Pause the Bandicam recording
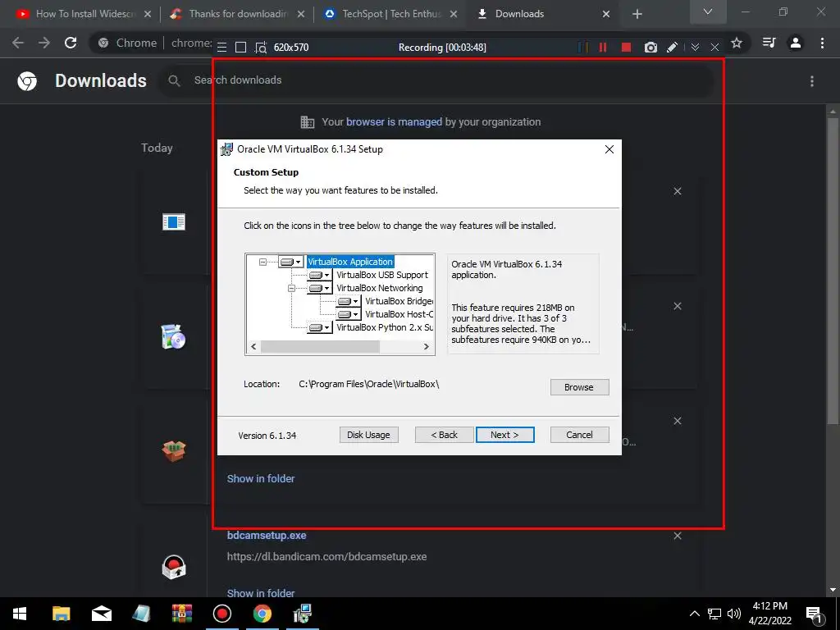This screenshot has height=630, width=840. pyautogui.click(x=603, y=47)
